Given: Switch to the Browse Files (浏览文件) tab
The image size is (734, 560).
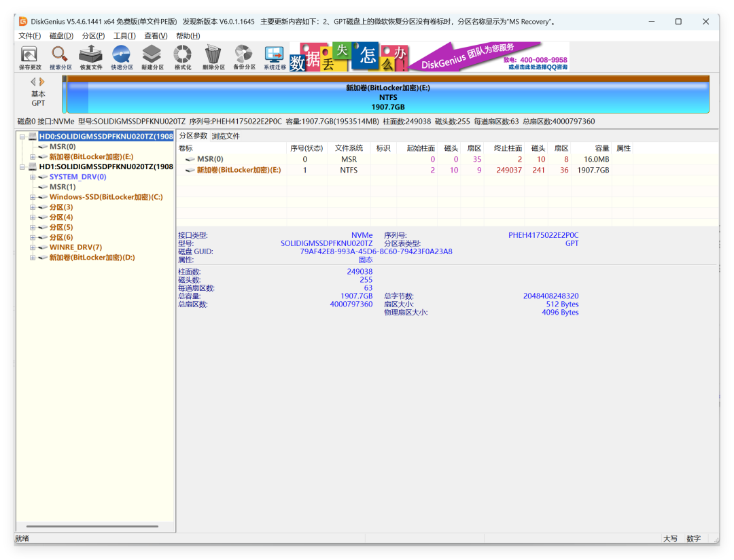Looking at the screenshot, I should tap(226, 136).
